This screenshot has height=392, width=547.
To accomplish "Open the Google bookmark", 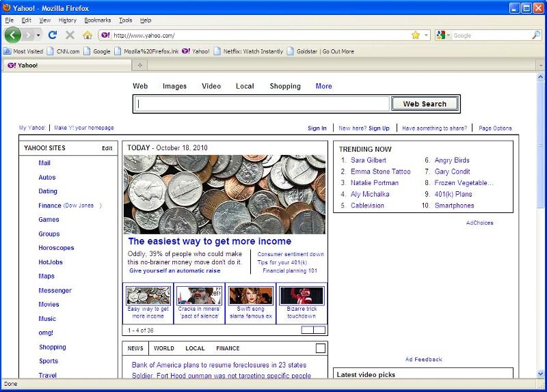I will pos(97,52).
